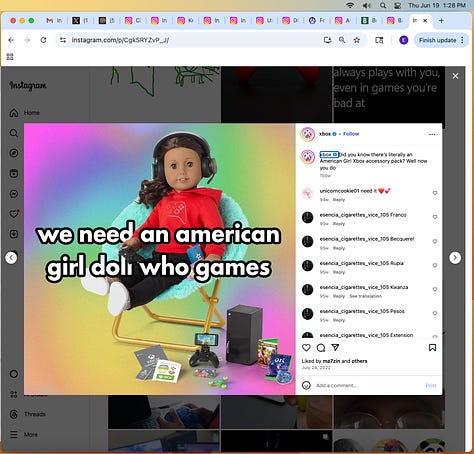
Task: Click the Create plus icon in sidebar
Action: coord(14,234)
